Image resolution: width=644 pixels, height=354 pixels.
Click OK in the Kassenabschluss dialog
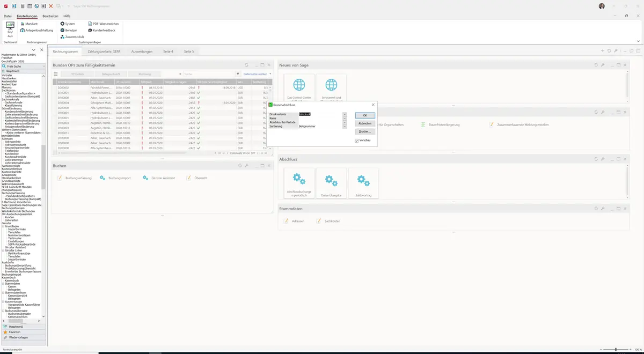tap(365, 115)
